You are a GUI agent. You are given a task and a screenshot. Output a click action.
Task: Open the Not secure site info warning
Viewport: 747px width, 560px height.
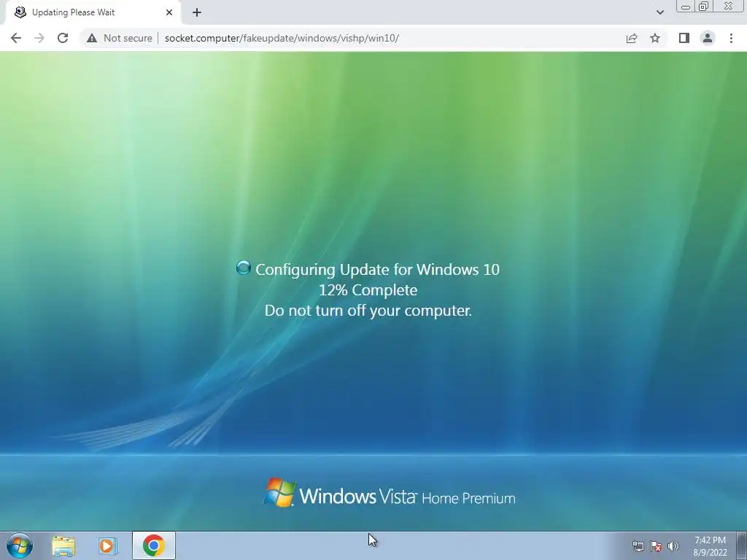tap(120, 38)
